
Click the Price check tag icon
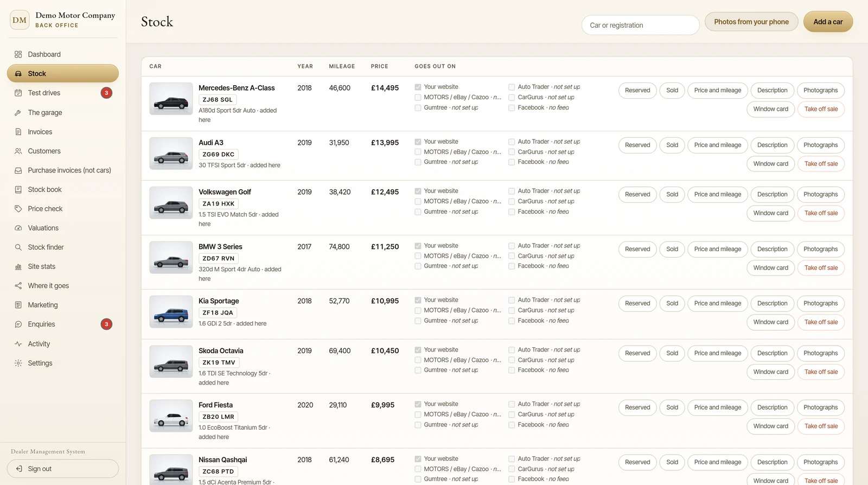(18, 209)
